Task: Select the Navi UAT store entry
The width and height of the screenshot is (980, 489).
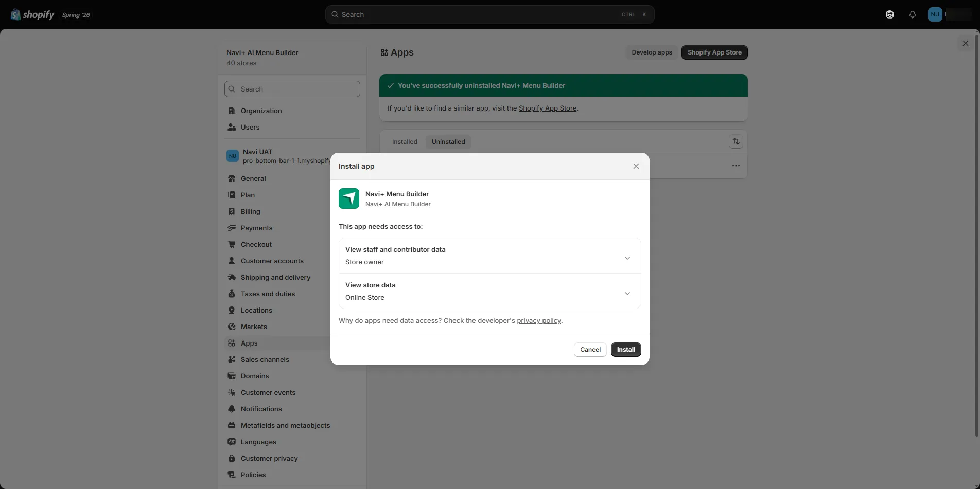Action: (278, 156)
